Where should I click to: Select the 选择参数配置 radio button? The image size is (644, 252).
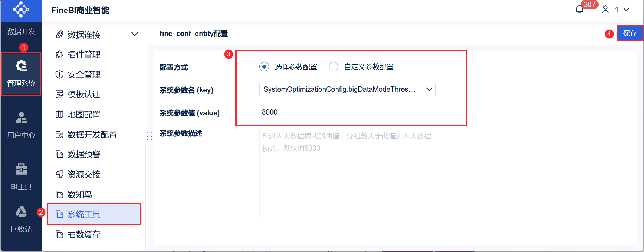[264, 67]
